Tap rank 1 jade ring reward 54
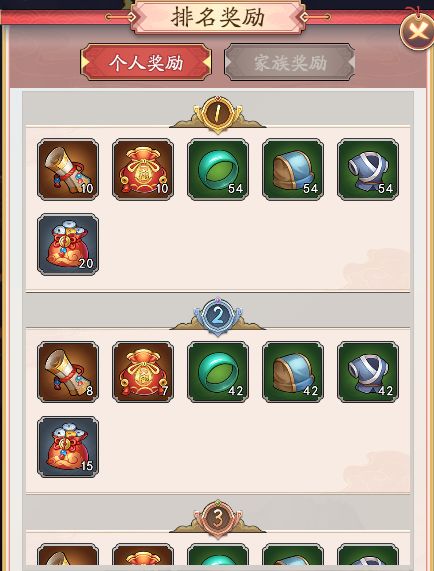The height and width of the screenshot is (571, 434). (218, 169)
